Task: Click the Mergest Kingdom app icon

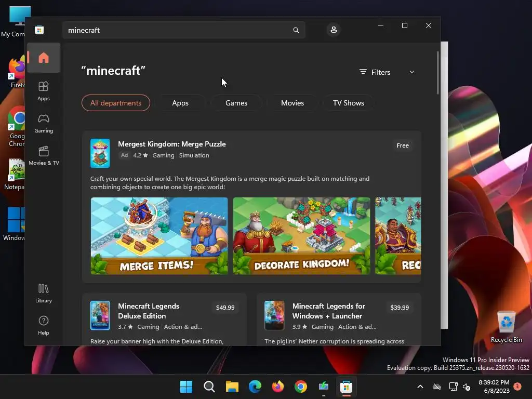Action: tap(100, 153)
